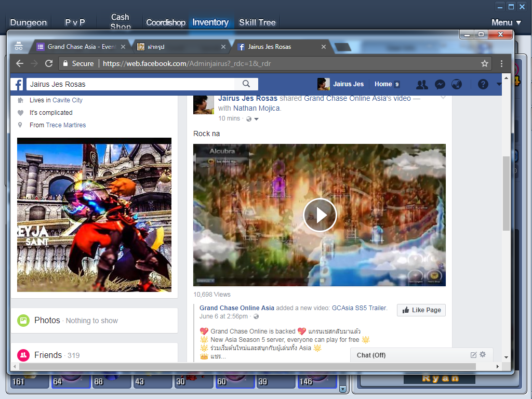Click the Secure padlock icon

coord(65,63)
